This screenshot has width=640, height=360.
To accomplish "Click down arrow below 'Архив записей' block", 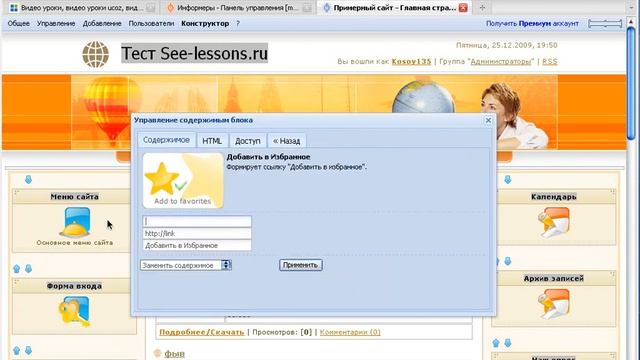I will (508, 343).
